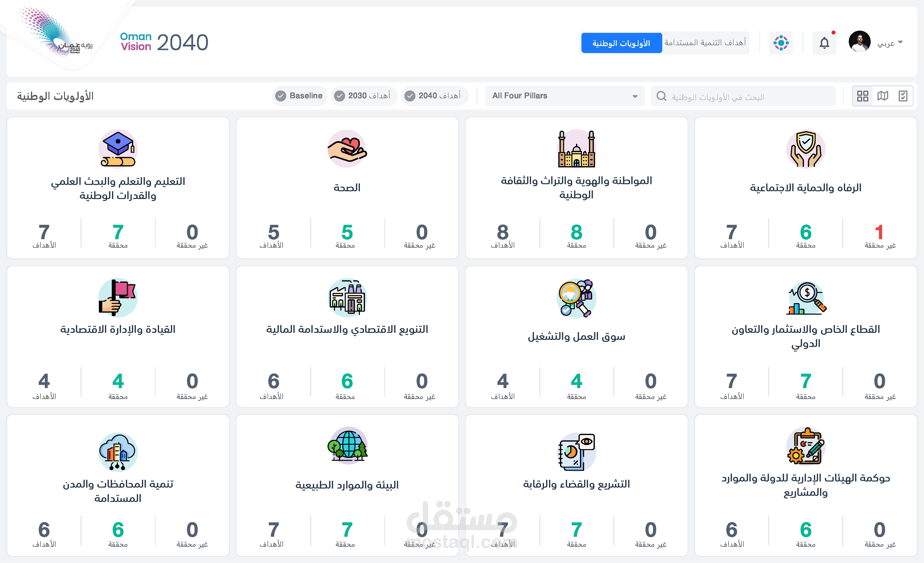The height and width of the screenshot is (563, 924).
Task: Toggle the Baseline filter checkbox
Action: (x=281, y=96)
